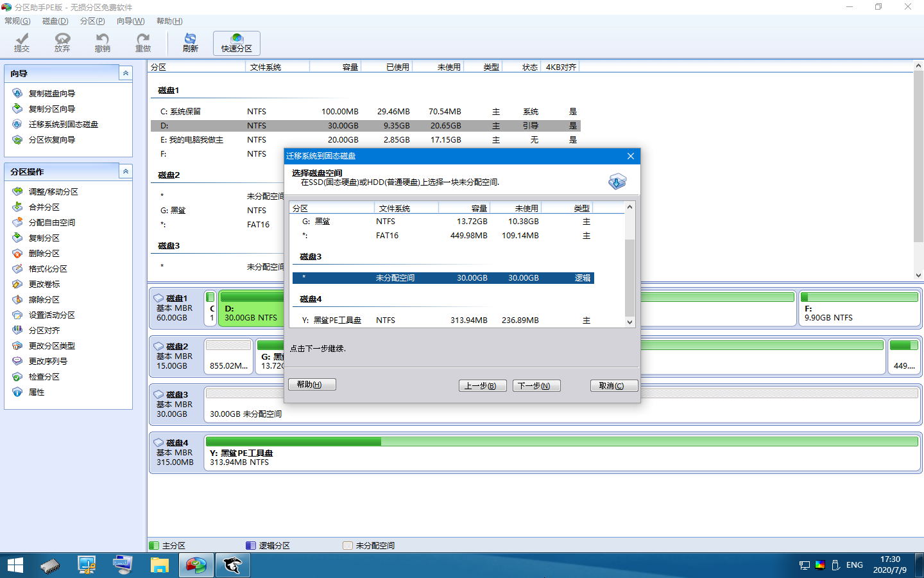Image resolution: width=924 pixels, height=578 pixels.
Task: Select 设置活动分区 operation
Action: click(x=51, y=315)
